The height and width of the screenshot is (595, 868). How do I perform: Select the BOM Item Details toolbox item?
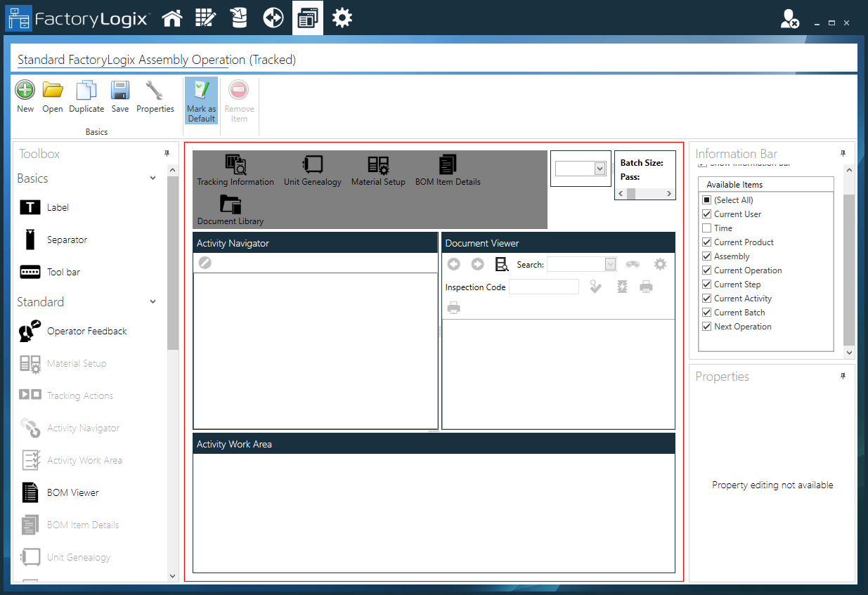(69, 525)
